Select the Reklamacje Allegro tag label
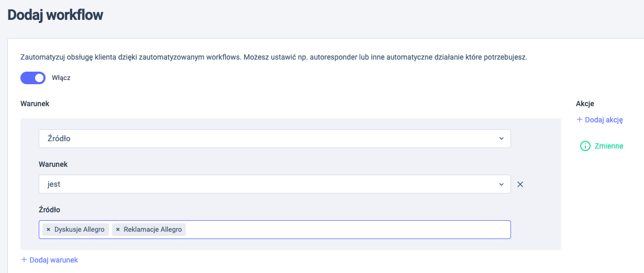 153,230
